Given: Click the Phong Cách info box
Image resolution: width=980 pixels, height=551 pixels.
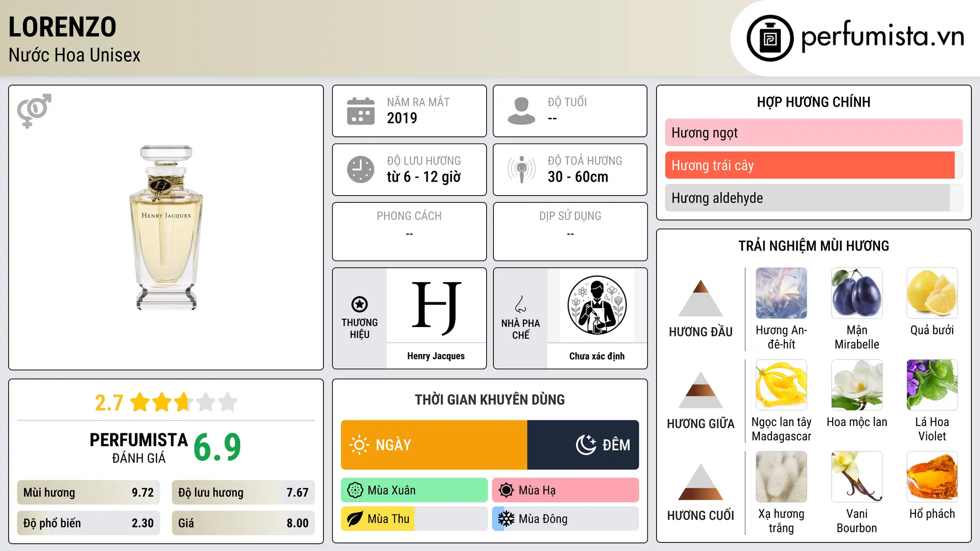Looking at the screenshot, I should point(409,231).
